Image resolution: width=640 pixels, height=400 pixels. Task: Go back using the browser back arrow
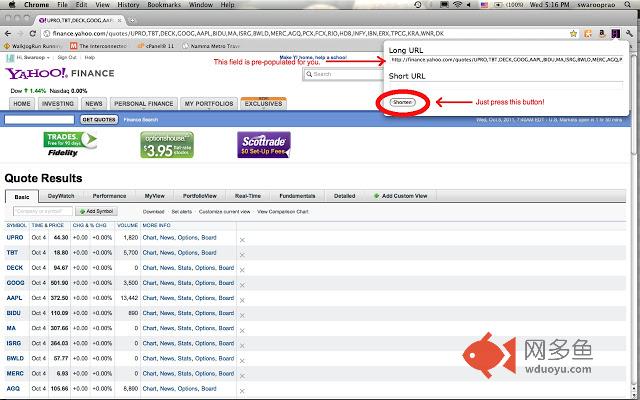[x=8, y=33]
